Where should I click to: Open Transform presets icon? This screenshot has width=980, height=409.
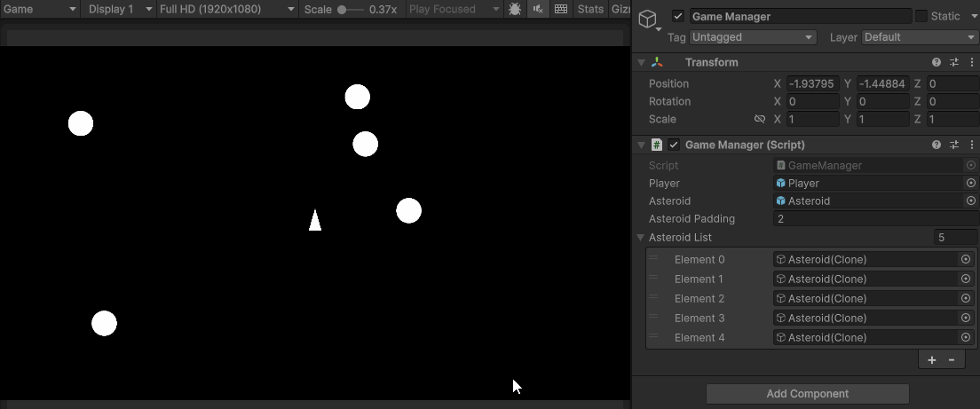tap(954, 62)
